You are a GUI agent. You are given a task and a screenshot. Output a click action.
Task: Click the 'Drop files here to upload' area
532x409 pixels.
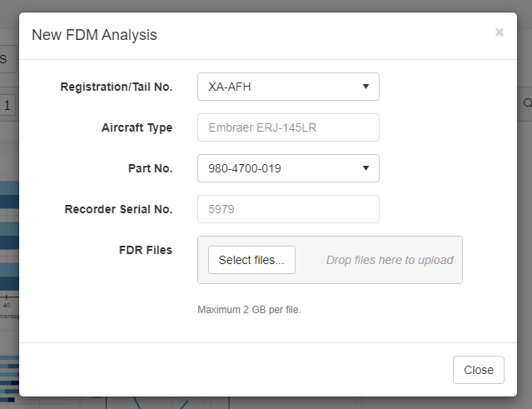pos(389,260)
